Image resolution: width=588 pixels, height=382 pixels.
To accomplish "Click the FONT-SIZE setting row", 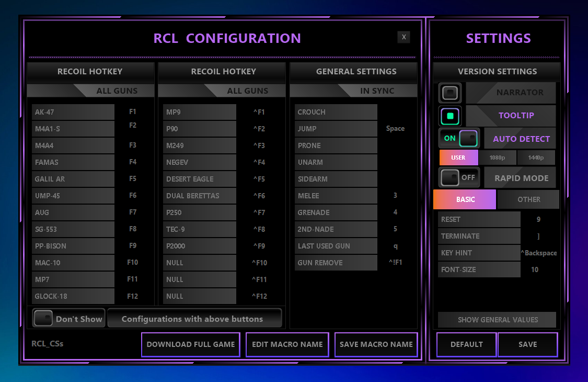I will (x=479, y=269).
